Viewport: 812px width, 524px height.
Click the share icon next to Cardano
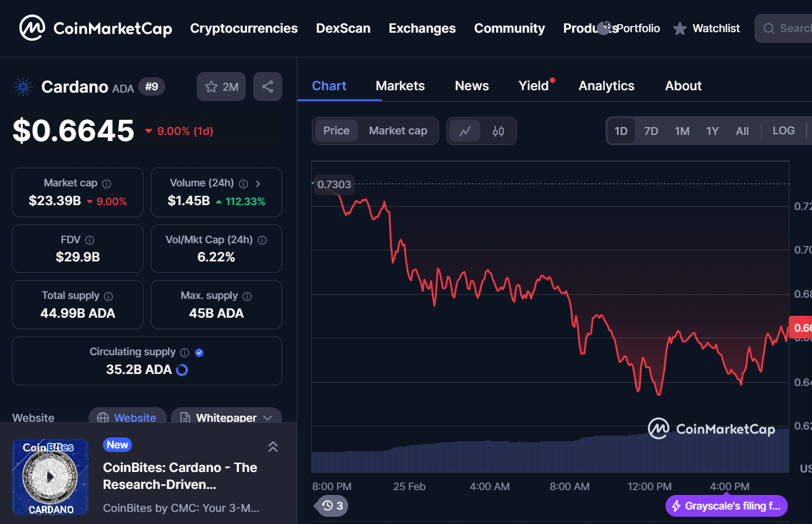click(268, 87)
